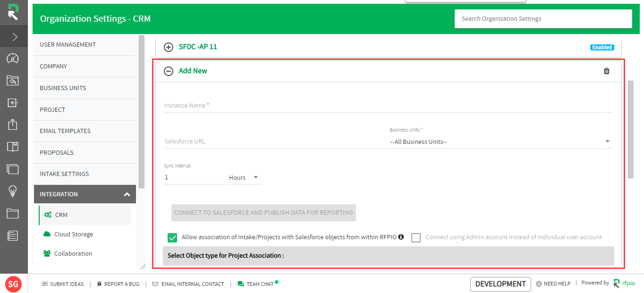The width and height of the screenshot is (644, 293).
Task: Open Company settings
Action: pos(85,67)
